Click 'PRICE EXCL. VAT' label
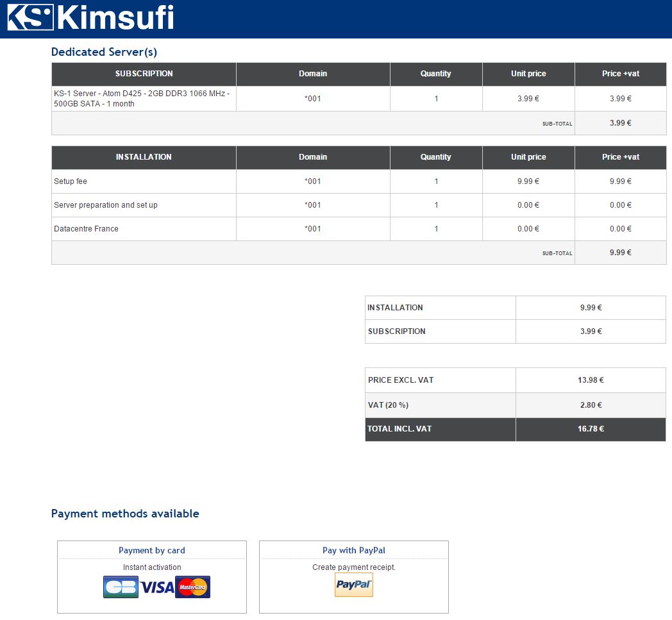The width and height of the screenshot is (672, 620). coord(401,380)
